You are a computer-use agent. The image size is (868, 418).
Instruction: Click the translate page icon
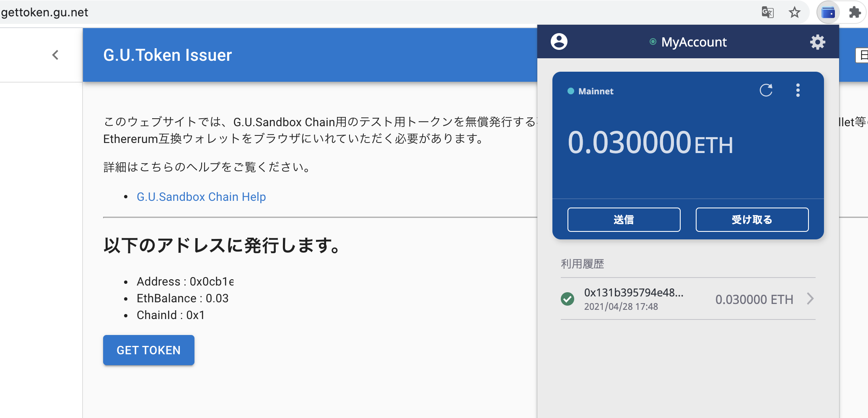[767, 13]
